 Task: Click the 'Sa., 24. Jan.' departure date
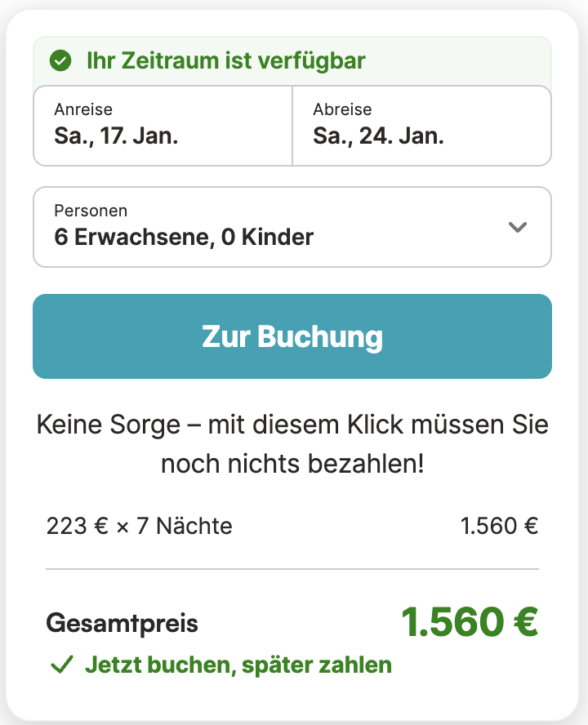click(x=378, y=136)
